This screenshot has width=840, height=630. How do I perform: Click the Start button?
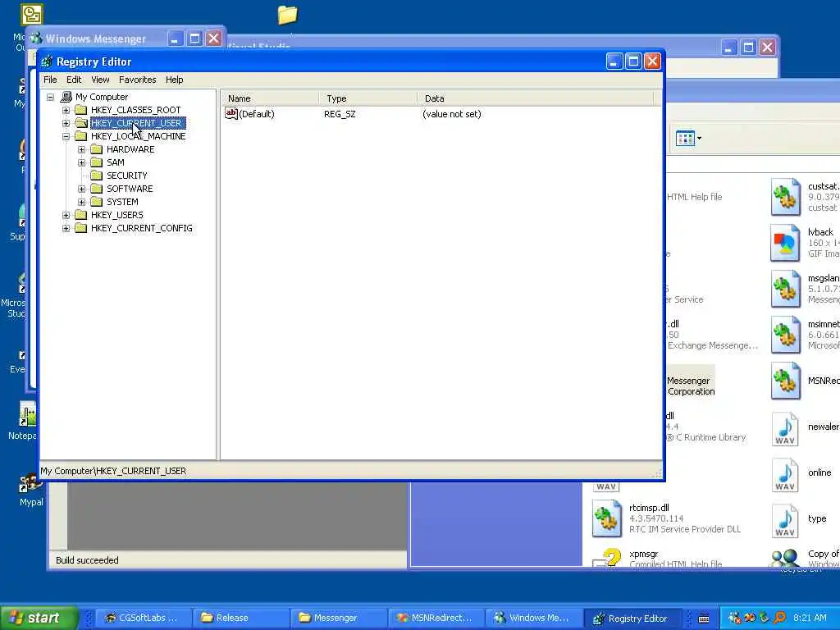coord(39,618)
